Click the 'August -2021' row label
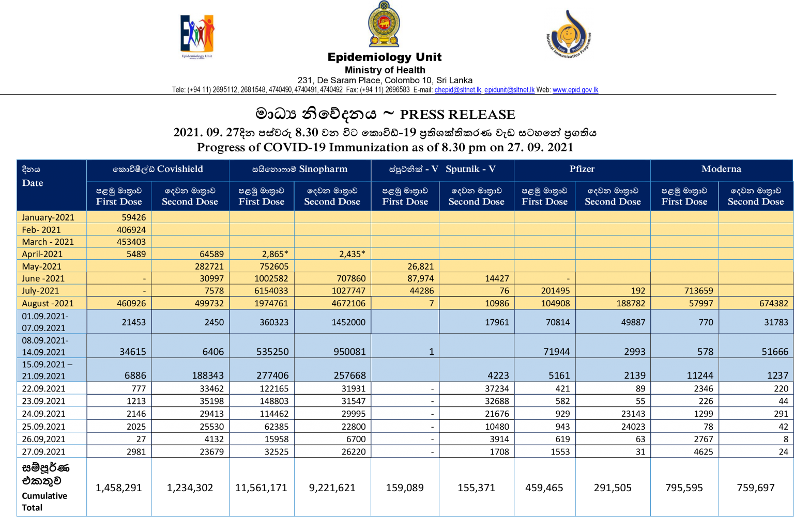 click(x=48, y=303)
